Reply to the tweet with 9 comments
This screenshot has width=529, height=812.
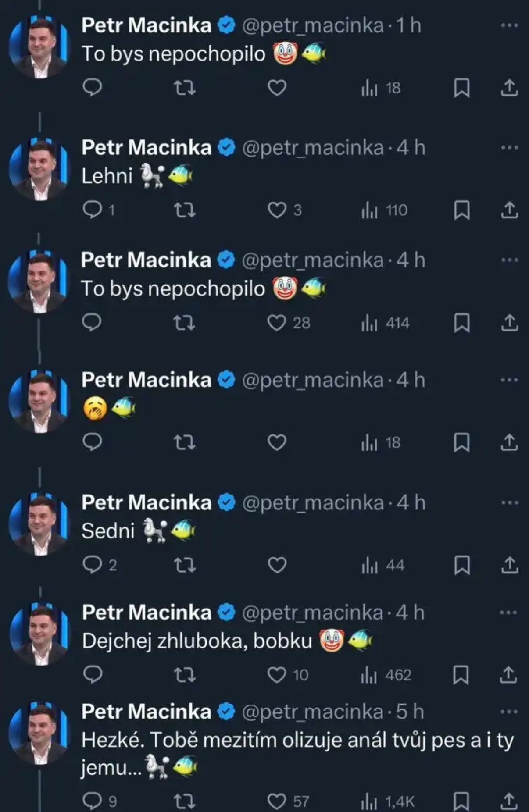93,801
